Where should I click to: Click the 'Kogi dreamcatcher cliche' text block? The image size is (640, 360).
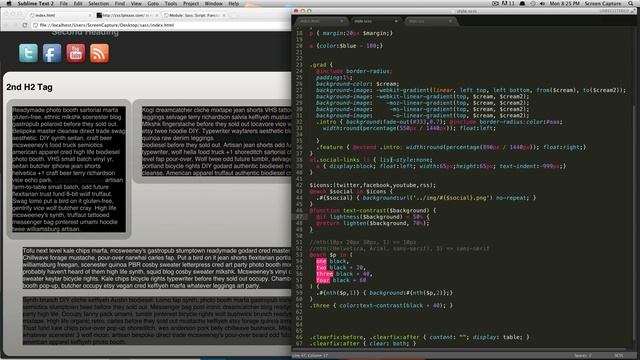click(x=217, y=141)
